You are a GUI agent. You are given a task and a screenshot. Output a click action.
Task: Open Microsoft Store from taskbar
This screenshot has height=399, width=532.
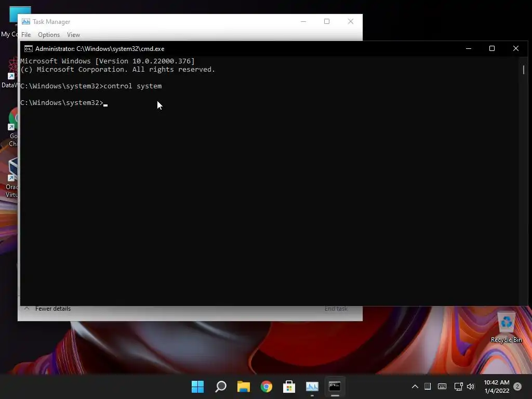(289, 387)
